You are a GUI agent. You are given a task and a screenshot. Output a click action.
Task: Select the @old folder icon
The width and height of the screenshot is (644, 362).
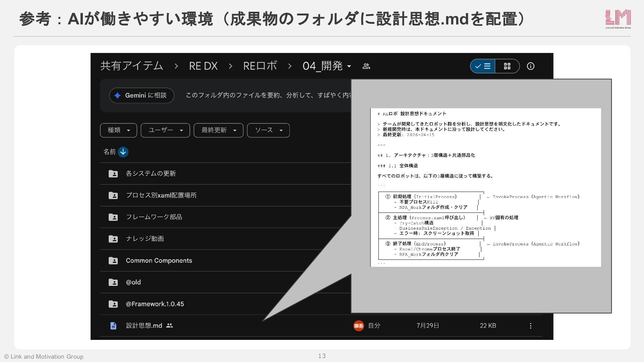point(113,283)
